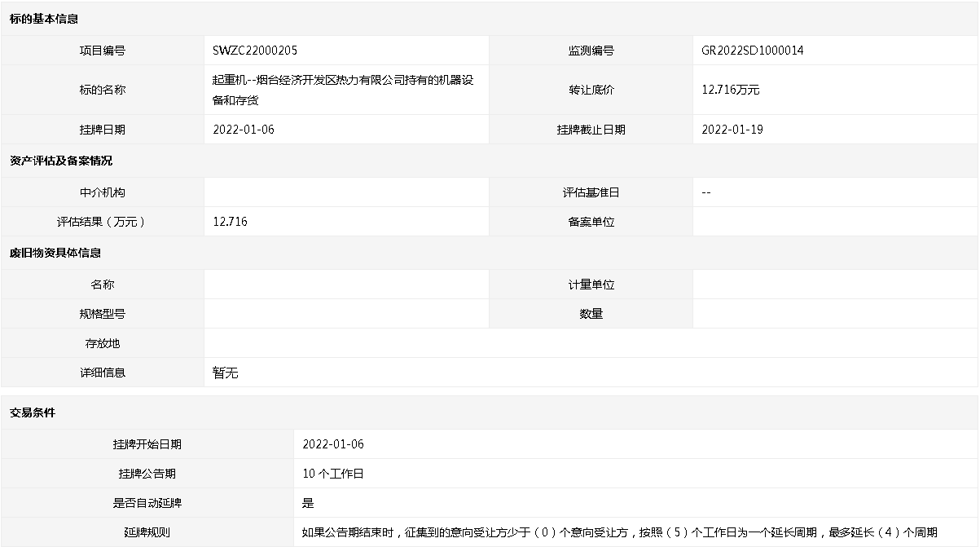Click the 挂牌截止日期 label

click(591, 130)
